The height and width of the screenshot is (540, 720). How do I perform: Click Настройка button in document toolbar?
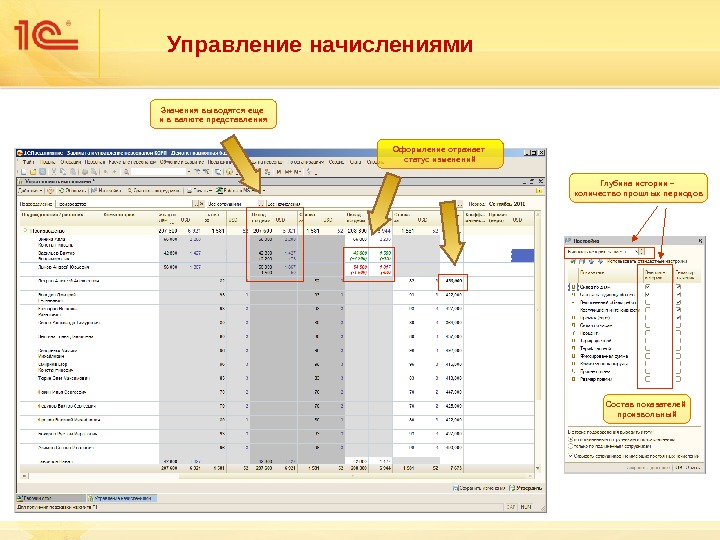tap(106, 191)
